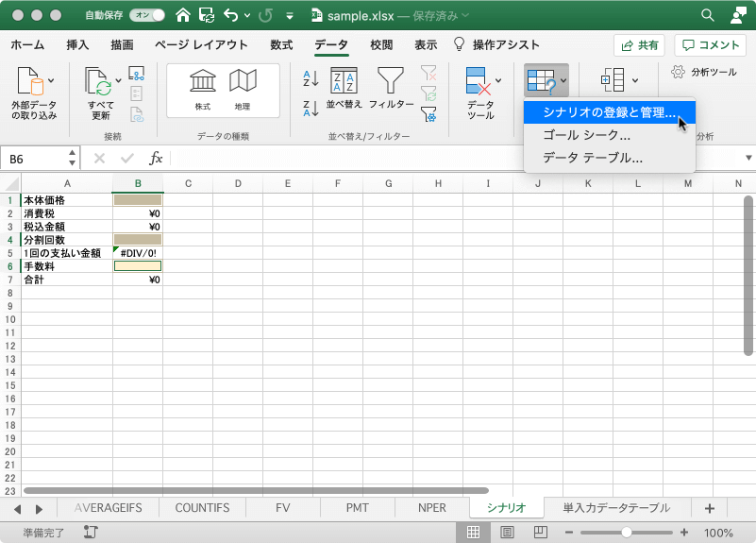Viewport: 756px width, 543px height.
Task: Click the 共有 share button
Action: [639, 45]
